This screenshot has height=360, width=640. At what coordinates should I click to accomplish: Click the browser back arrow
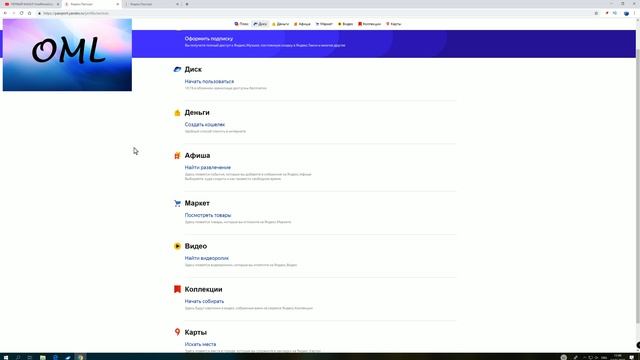click(5, 13)
